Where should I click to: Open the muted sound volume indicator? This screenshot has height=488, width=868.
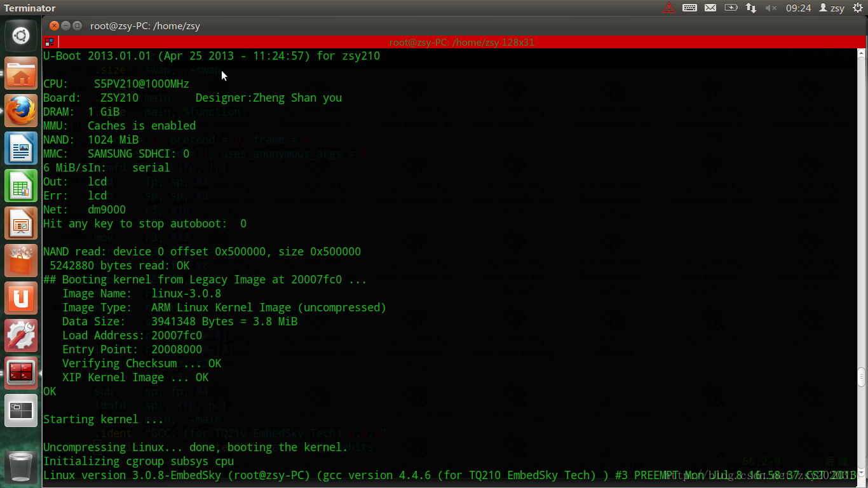[x=771, y=8]
